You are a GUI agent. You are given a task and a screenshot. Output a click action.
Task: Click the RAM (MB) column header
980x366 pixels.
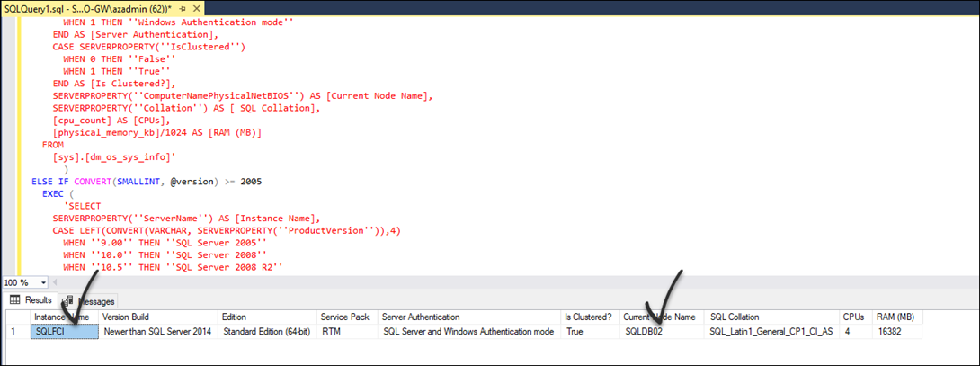pos(897,317)
